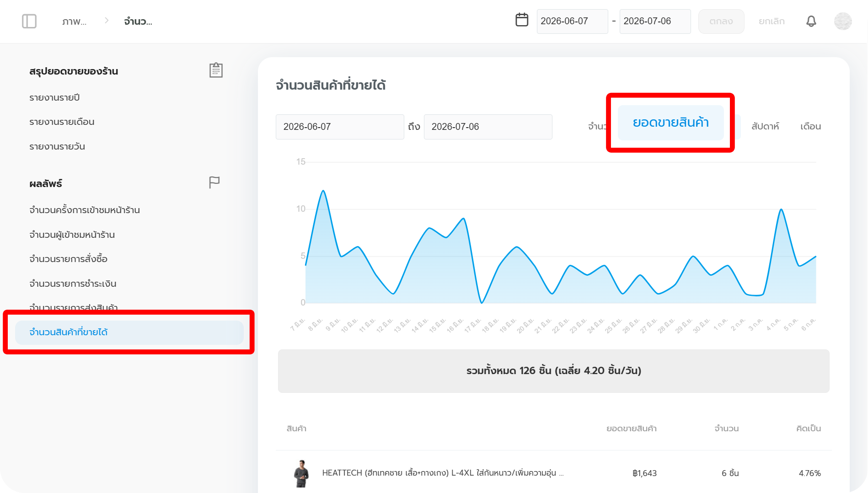868x493 pixels.
Task: Click the ฿1,643 sales value
Action: 644,473
